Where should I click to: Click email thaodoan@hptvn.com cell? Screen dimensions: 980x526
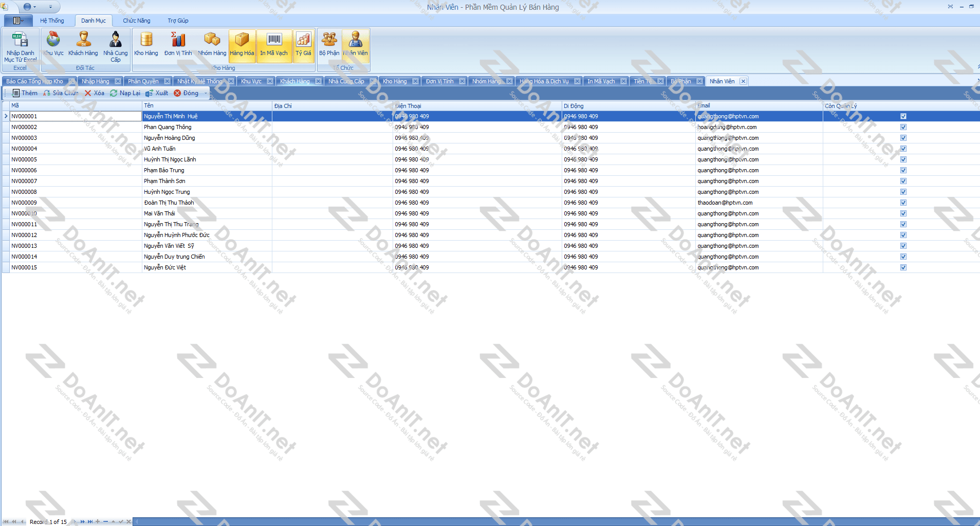(x=759, y=203)
